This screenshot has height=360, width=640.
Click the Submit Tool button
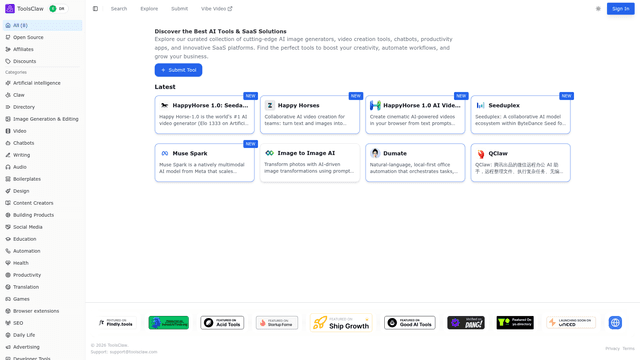point(178,70)
